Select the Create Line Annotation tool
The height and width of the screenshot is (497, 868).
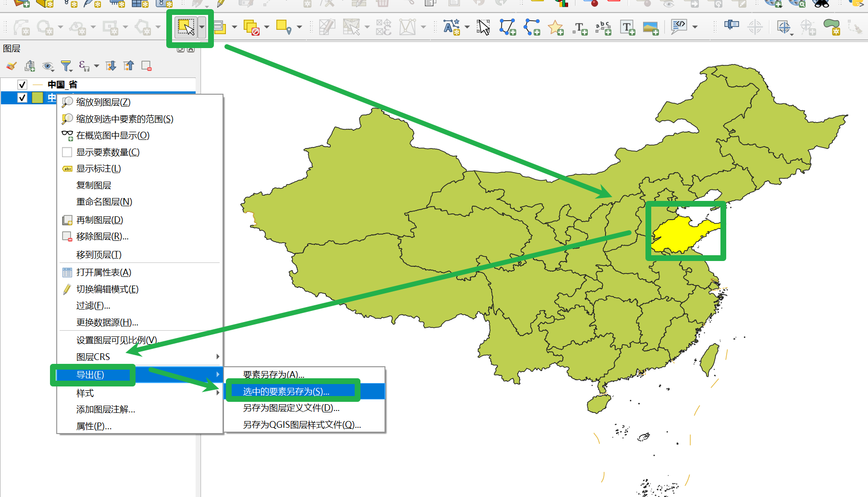pyautogui.click(x=532, y=27)
